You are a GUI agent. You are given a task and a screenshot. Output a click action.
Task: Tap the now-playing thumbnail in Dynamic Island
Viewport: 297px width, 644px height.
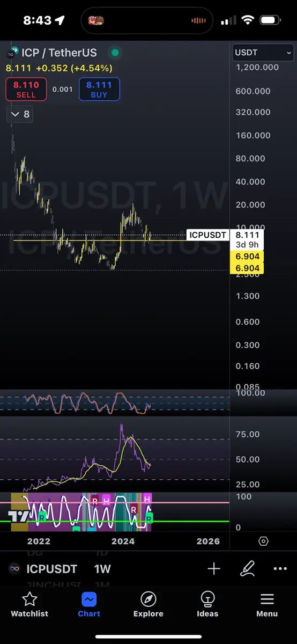tap(96, 20)
